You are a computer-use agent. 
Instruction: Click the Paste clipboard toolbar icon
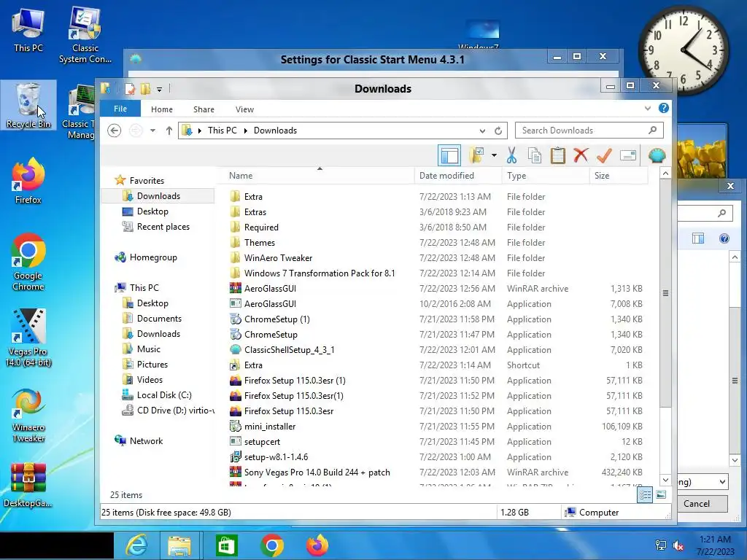tap(558, 155)
